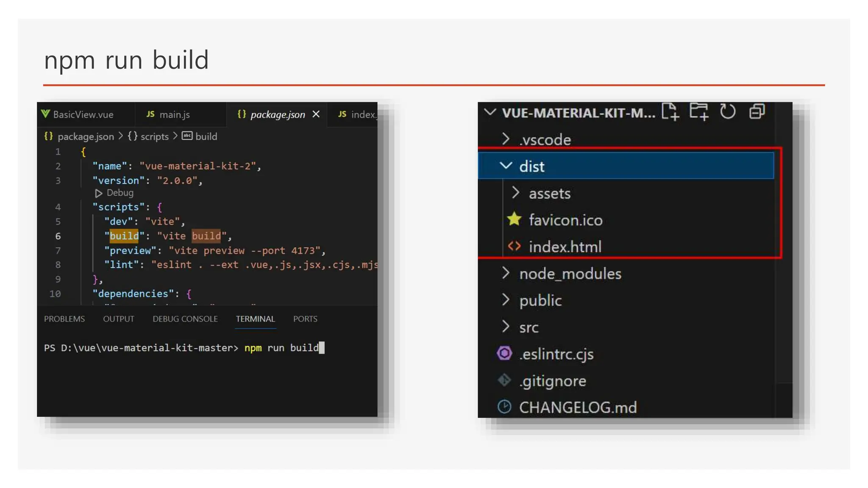Image resolution: width=868 pixels, height=488 pixels.
Task: Collapse the dist folder chevron
Action: (x=506, y=166)
